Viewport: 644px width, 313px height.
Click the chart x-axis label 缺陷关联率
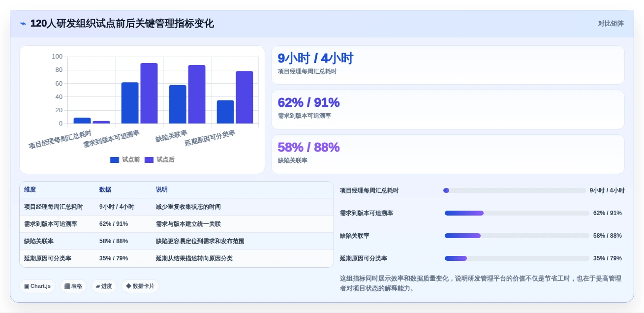click(x=171, y=136)
